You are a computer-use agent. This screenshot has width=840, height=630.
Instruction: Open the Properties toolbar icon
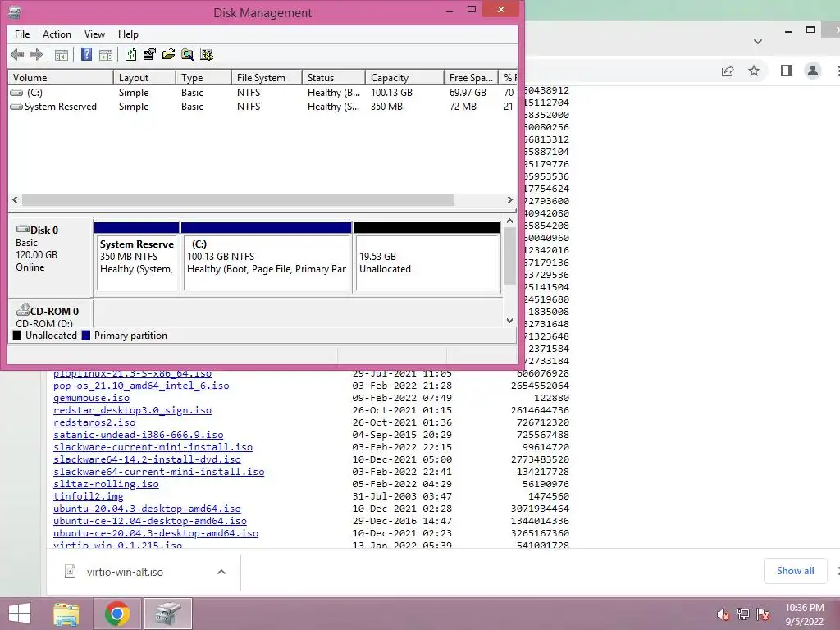[x=149, y=54]
